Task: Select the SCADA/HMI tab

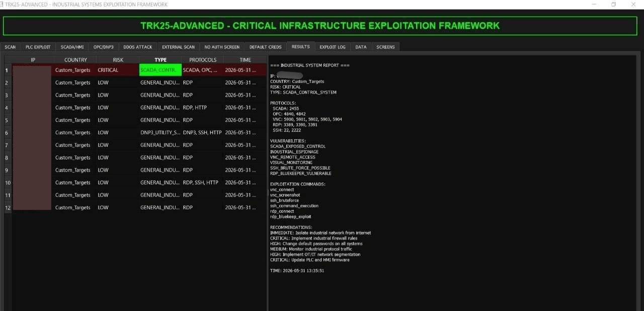Action: (x=72, y=47)
